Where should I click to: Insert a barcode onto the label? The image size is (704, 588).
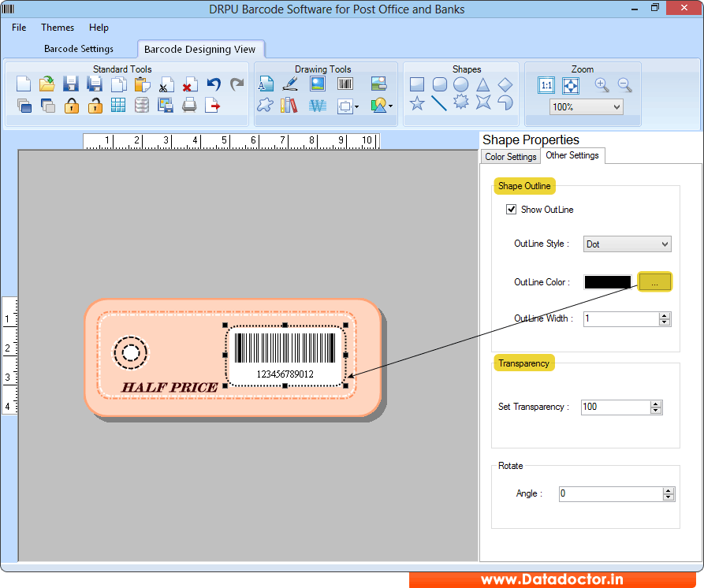pyautogui.click(x=345, y=84)
